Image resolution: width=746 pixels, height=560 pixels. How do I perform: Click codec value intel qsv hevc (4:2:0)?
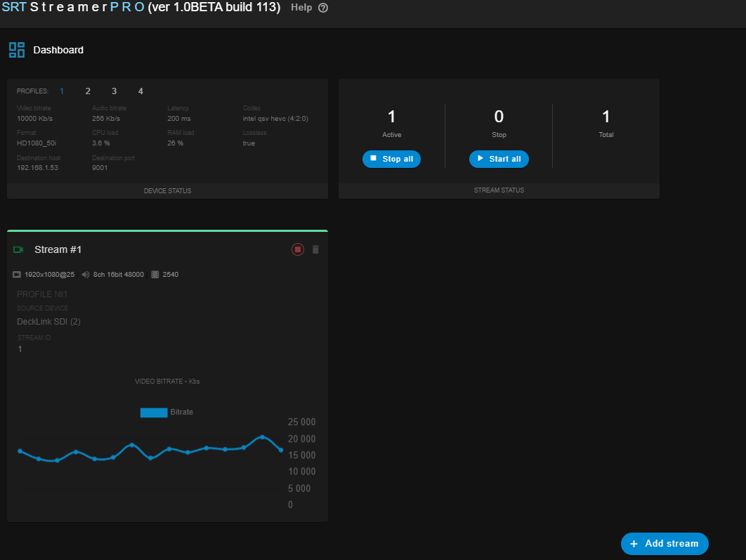tap(275, 119)
